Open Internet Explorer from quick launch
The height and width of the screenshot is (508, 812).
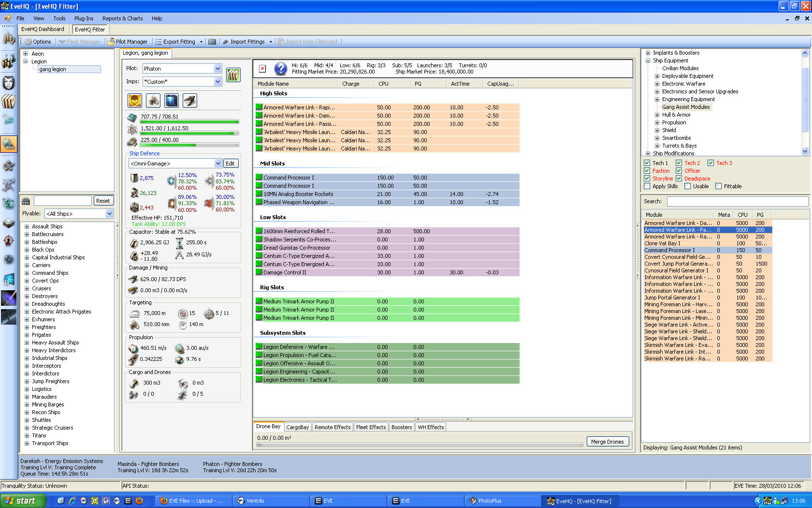72,501
